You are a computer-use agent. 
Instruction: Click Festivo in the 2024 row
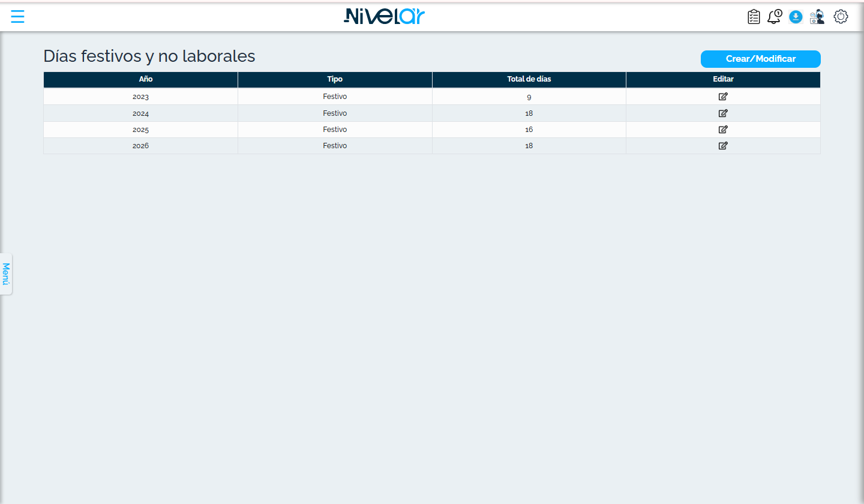335,113
